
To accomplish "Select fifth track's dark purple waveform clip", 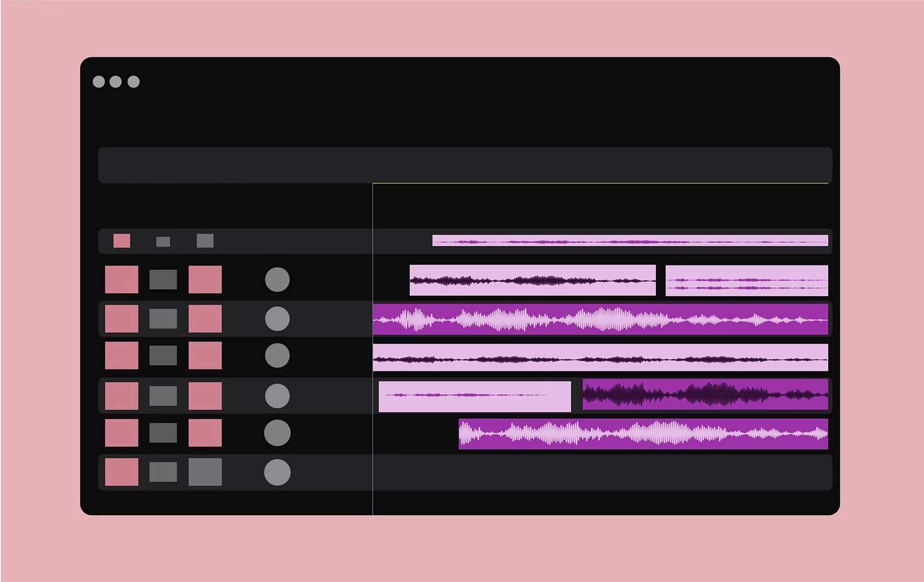I will click(x=643, y=434).
